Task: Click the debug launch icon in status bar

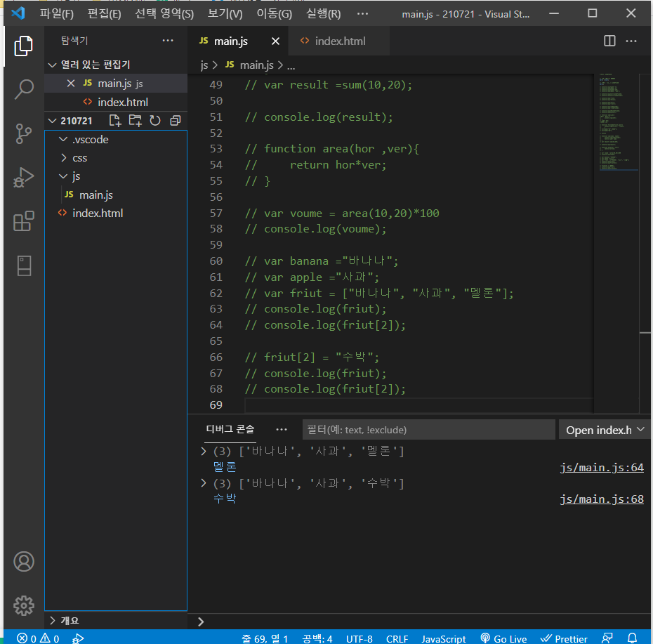Action: coord(78,638)
